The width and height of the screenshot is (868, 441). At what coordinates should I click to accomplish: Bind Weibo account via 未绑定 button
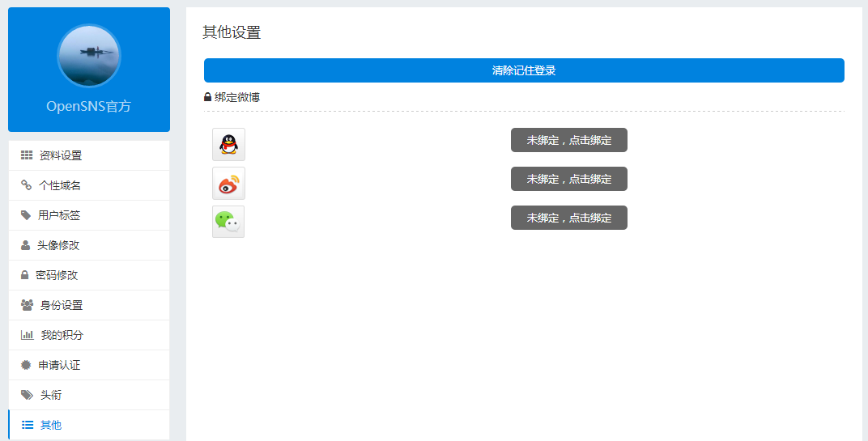pyautogui.click(x=569, y=179)
